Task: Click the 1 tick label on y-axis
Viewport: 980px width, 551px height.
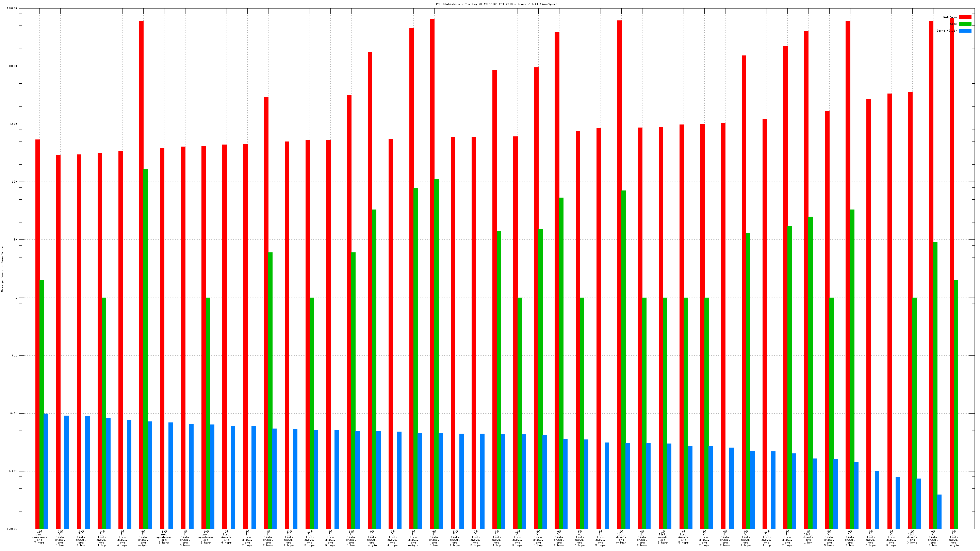Action: [x=16, y=298]
